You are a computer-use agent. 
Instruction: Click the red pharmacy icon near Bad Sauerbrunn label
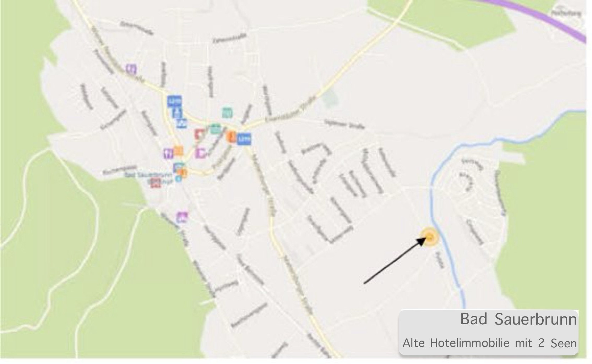156,183
